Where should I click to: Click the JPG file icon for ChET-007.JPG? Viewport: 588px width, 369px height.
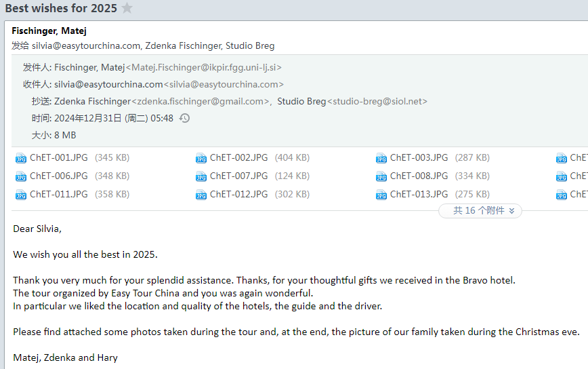pyautogui.click(x=201, y=176)
